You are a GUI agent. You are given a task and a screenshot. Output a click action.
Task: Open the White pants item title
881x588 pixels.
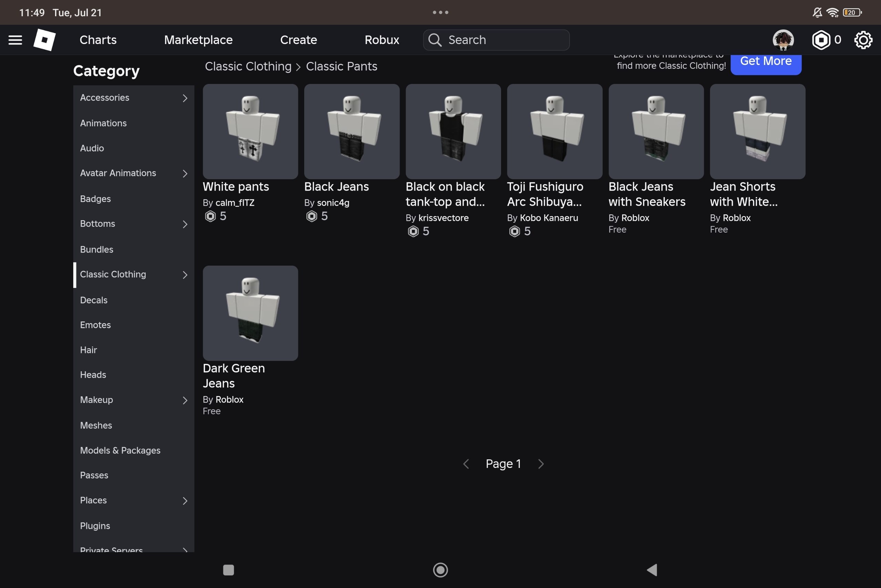pos(236,186)
